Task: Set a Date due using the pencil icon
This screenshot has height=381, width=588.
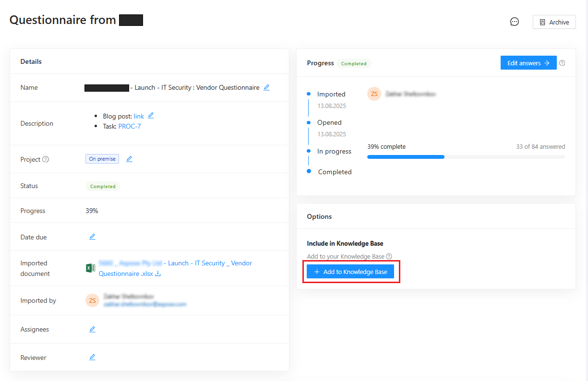Action: pos(92,236)
